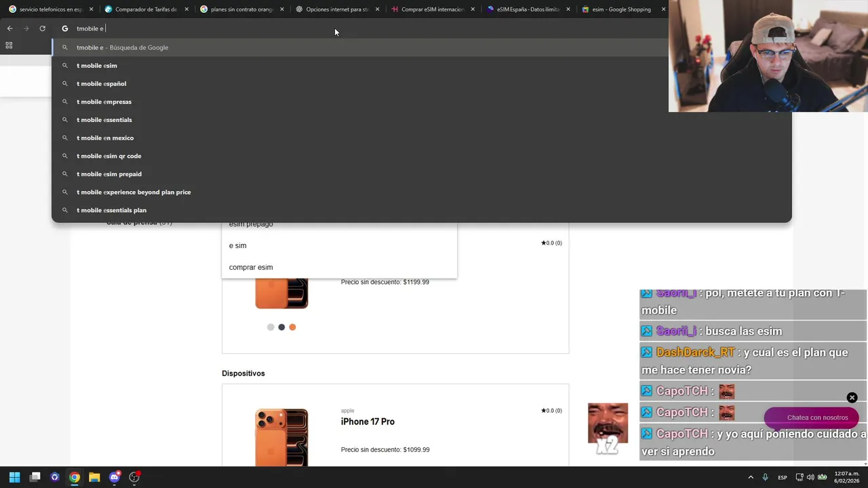Pick the dark blue color swatch for iPhone
Viewport: 868px width, 488px height.
click(281, 327)
